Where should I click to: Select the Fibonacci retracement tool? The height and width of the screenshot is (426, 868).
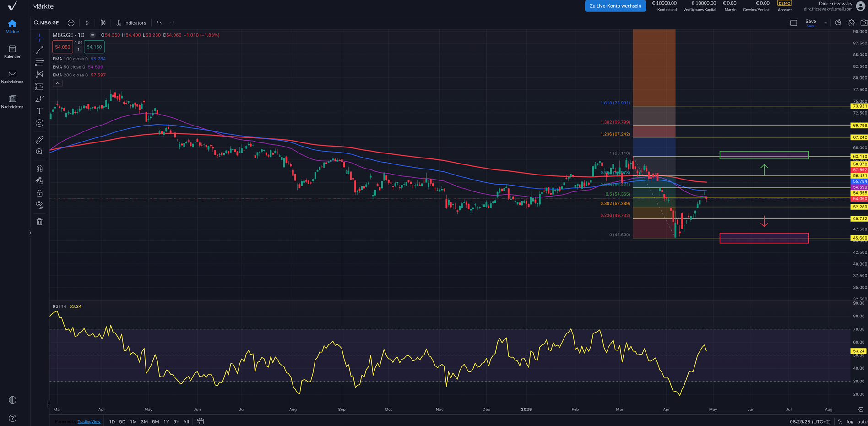pyautogui.click(x=39, y=62)
